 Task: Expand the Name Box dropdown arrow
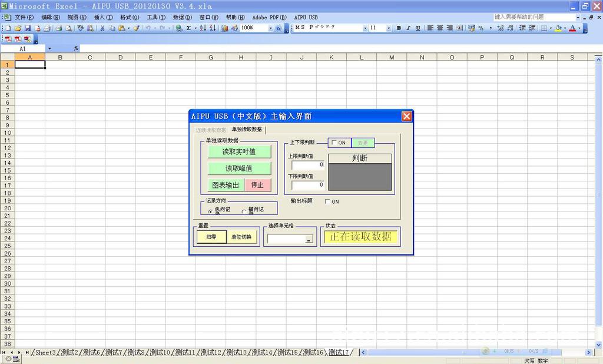49,48
